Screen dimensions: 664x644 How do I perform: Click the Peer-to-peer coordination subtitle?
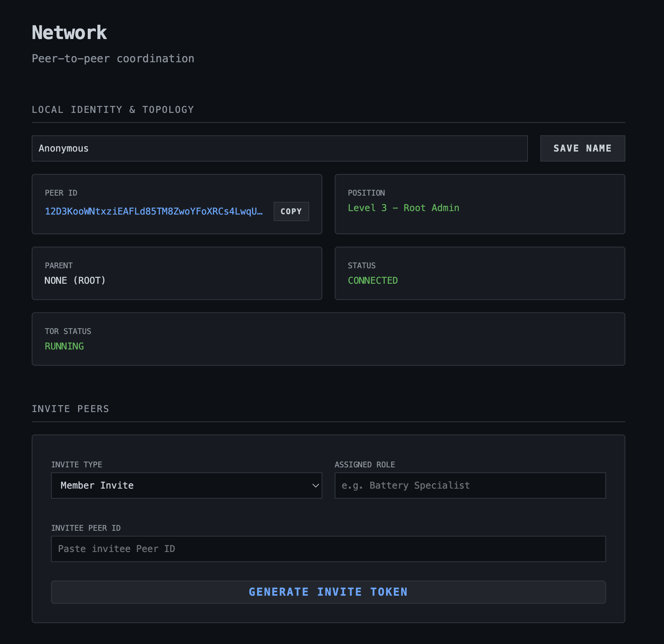(x=113, y=59)
